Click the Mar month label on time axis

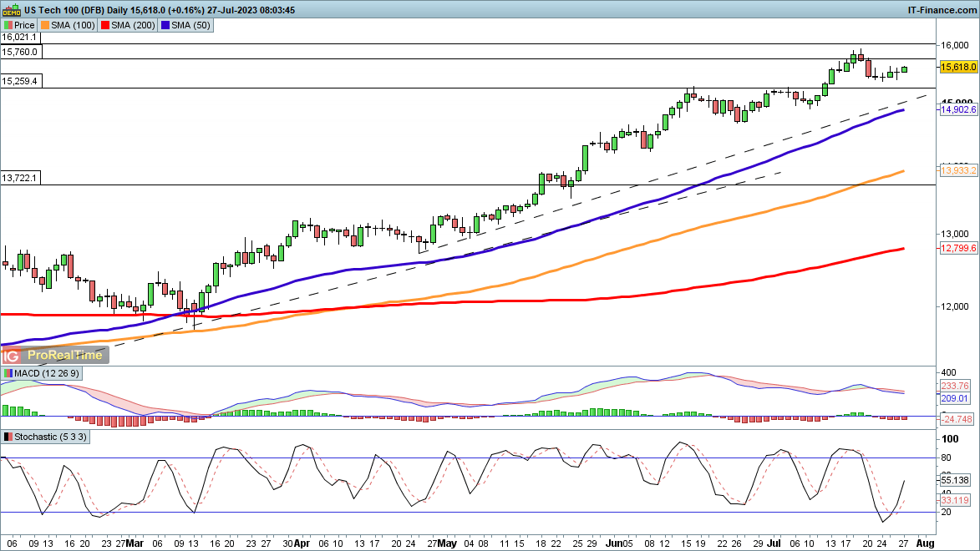tap(134, 543)
